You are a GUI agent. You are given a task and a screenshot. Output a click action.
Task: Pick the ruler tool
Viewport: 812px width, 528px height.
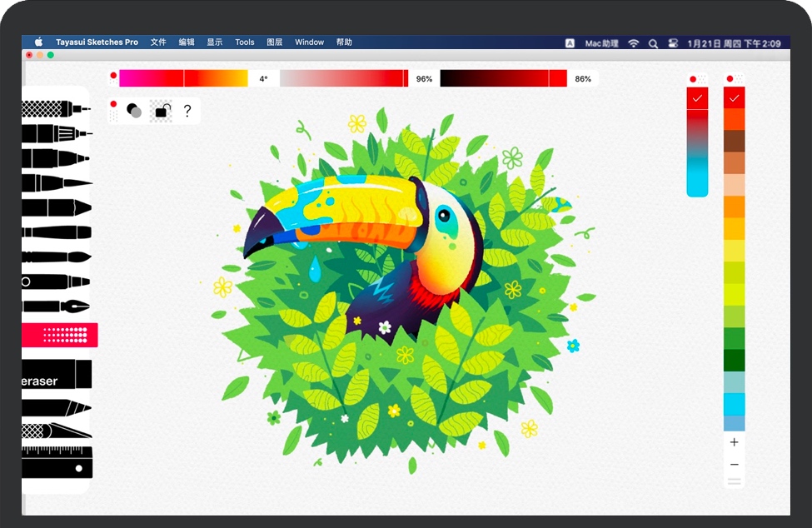coord(56,462)
